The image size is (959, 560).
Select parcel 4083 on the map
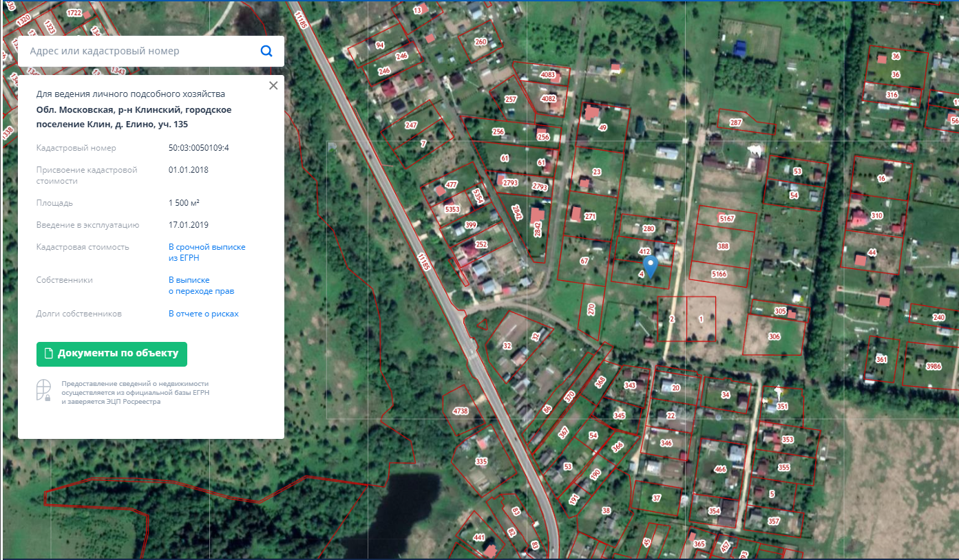point(549,74)
